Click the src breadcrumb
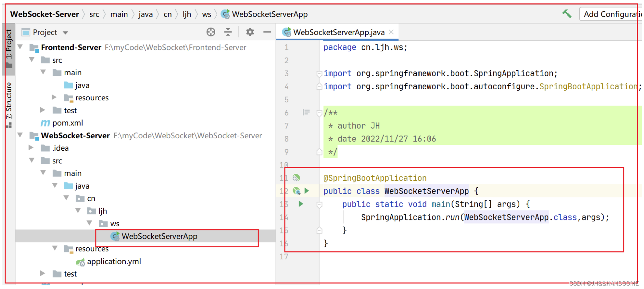Viewport: 644px width, 289px height. [x=94, y=14]
